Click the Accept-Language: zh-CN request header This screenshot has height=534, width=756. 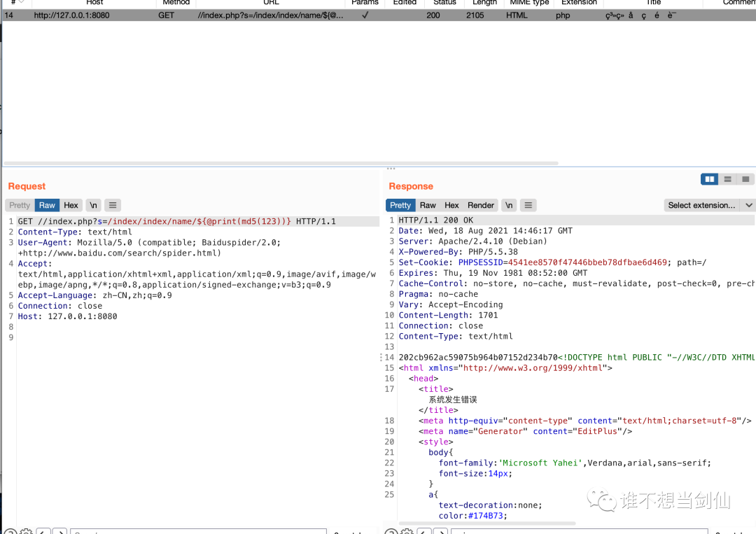pyautogui.click(x=95, y=295)
